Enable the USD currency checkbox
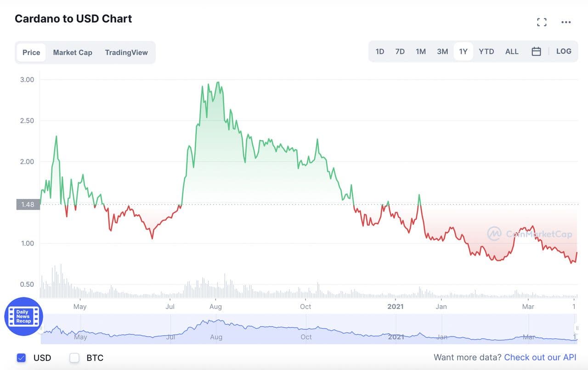This screenshot has height=370, width=588. (x=21, y=358)
